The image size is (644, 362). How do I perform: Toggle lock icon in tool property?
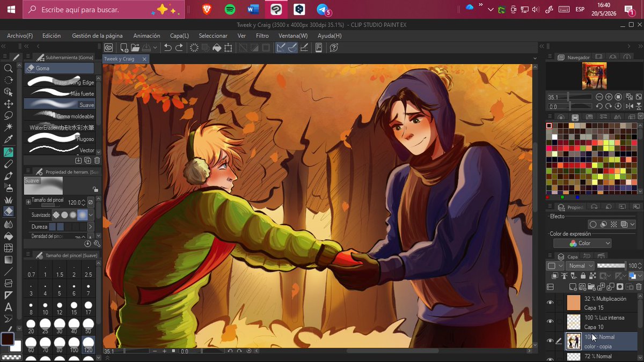coord(95,189)
